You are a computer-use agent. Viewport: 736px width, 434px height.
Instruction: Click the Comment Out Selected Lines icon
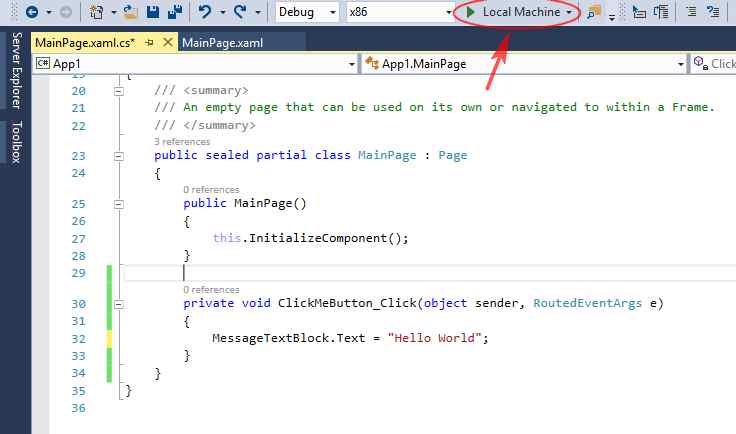pos(691,12)
